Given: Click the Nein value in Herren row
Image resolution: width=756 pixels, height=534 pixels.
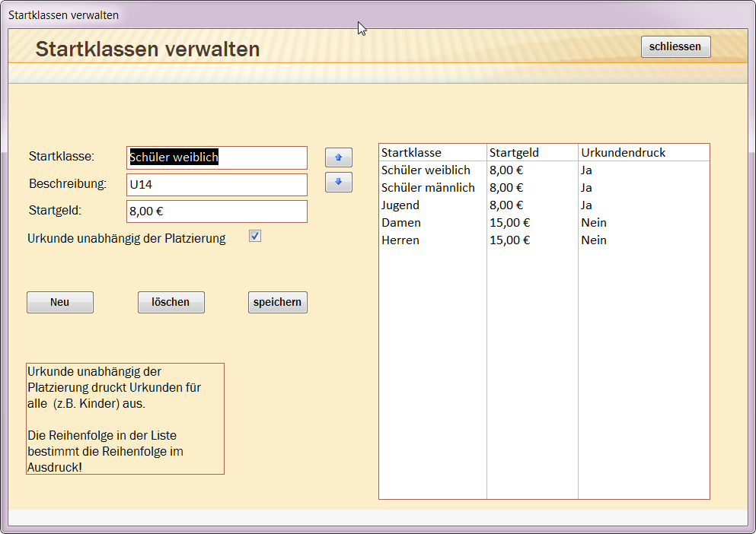Looking at the screenshot, I should [x=594, y=240].
